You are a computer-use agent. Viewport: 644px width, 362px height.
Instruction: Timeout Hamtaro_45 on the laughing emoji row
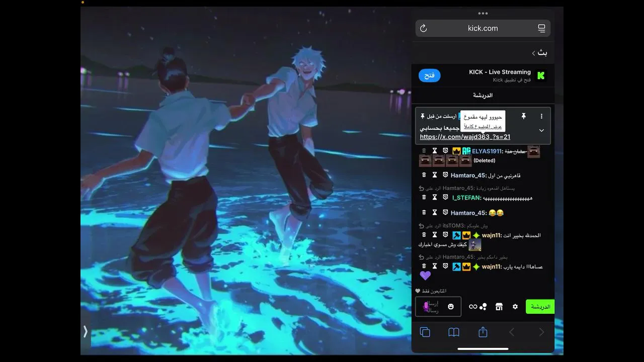tap(435, 213)
